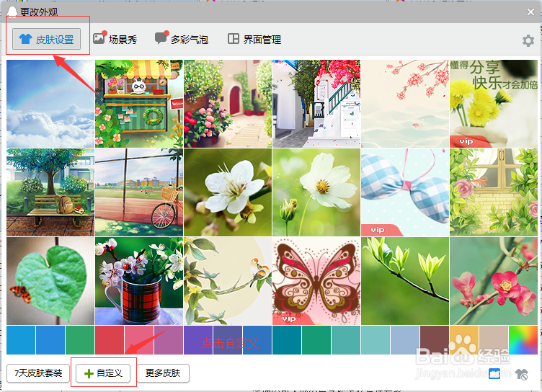Viewport: 542px width, 392px height.
Task: Select the beige color swatch
Action: point(494,340)
